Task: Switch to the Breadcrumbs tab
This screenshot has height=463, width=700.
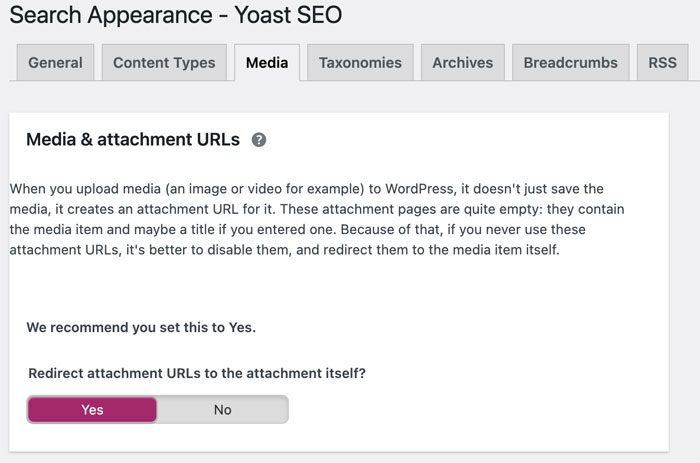Action: [571, 62]
